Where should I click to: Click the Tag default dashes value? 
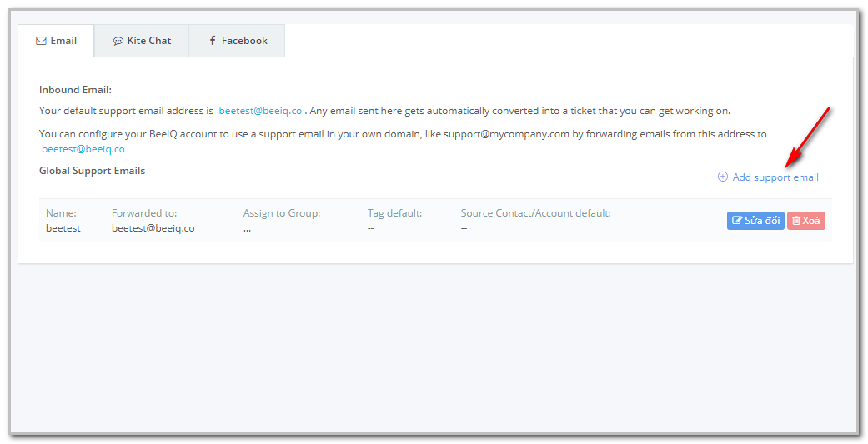coord(370,227)
